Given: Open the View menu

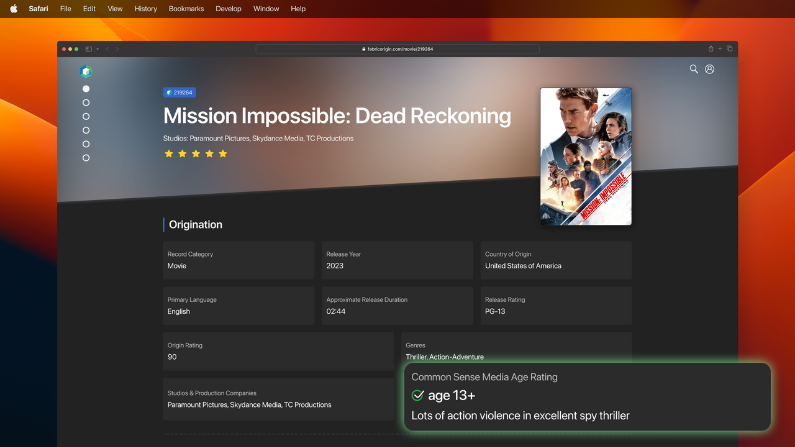Looking at the screenshot, I should (115, 9).
